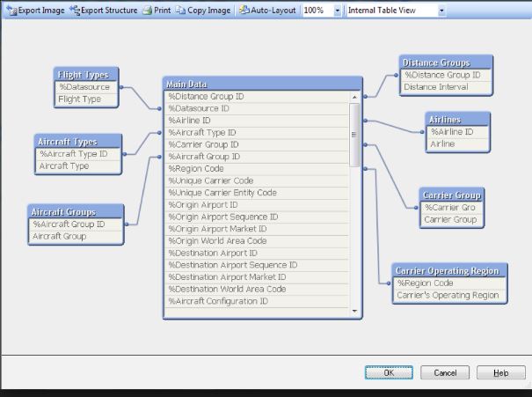Click Main Data list scroll up arrow
Viewport: 532px width, 397px height.
(x=354, y=97)
